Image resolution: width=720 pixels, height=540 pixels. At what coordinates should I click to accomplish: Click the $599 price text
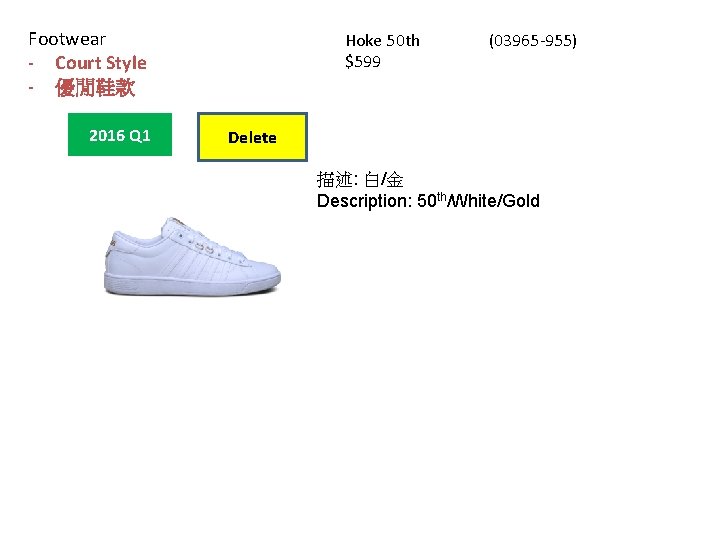[x=363, y=62]
